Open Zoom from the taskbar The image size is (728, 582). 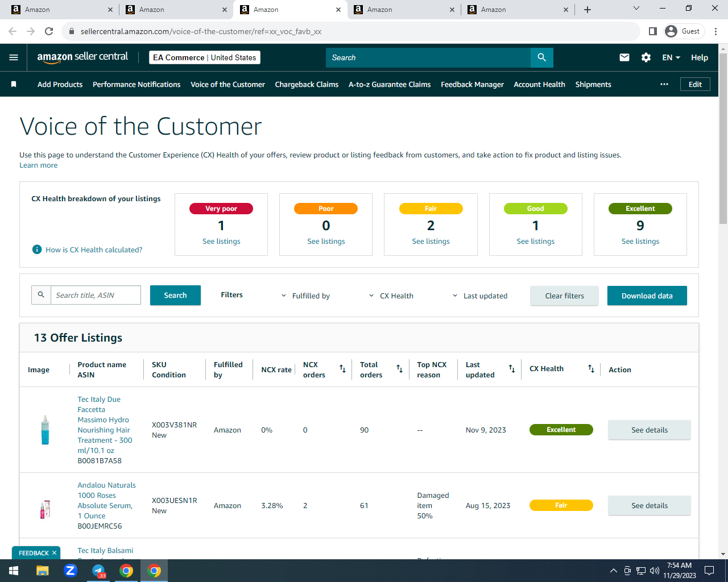[x=71, y=571]
